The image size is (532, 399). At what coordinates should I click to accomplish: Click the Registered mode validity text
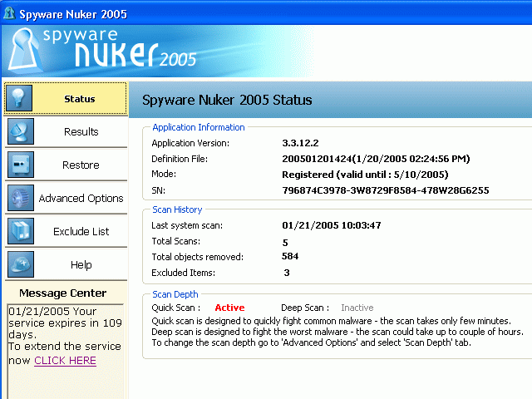(365, 175)
